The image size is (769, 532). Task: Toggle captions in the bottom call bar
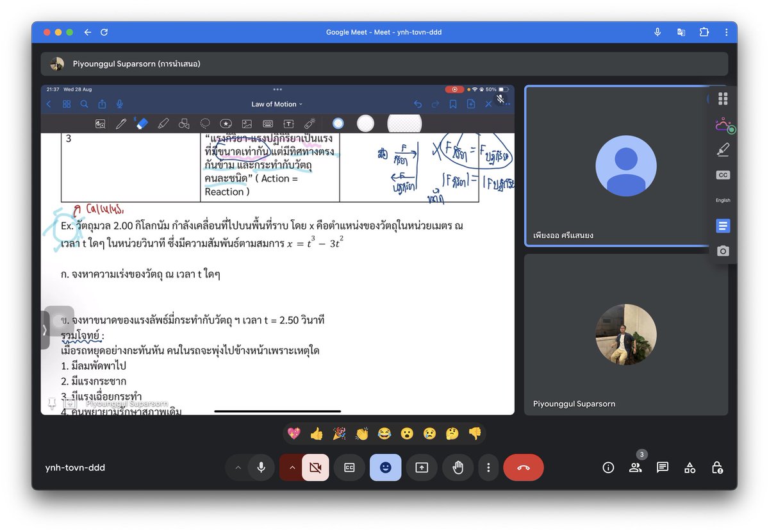349,468
